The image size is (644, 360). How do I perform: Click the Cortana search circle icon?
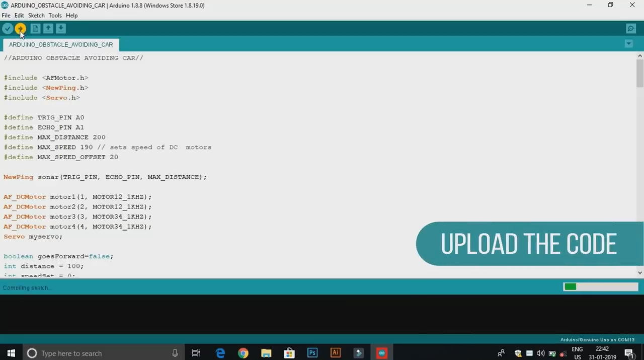coord(32,353)
